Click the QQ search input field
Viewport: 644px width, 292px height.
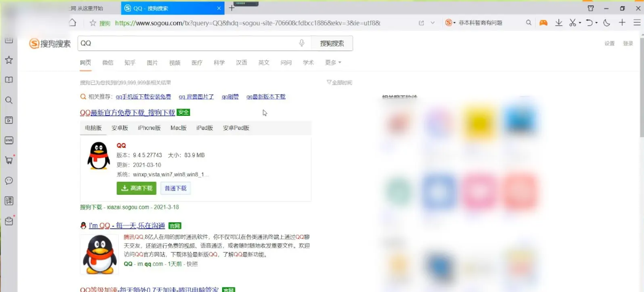coord(185,43)
